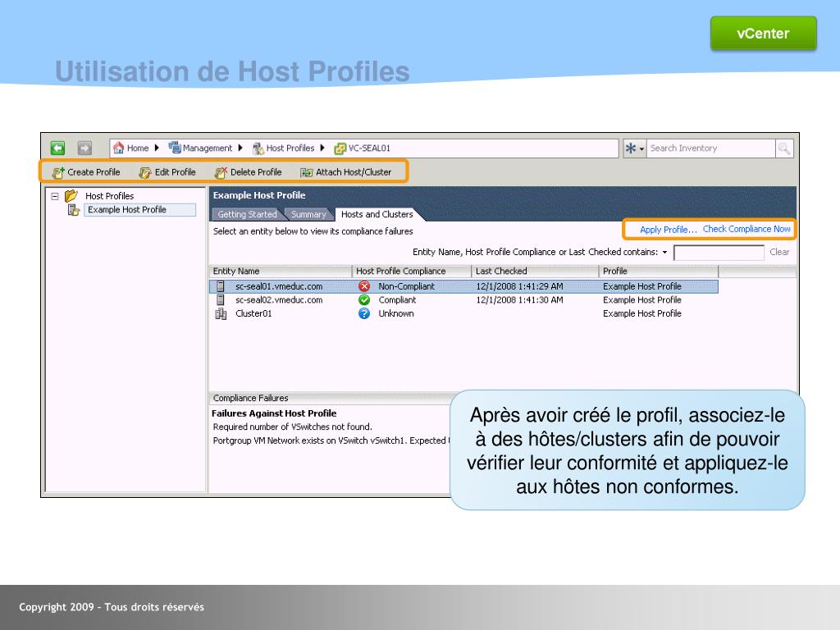Click the Example Host Profile tree icon
Image resolution: width=840 pixels, height=630 pixels.
coord(73,210)
